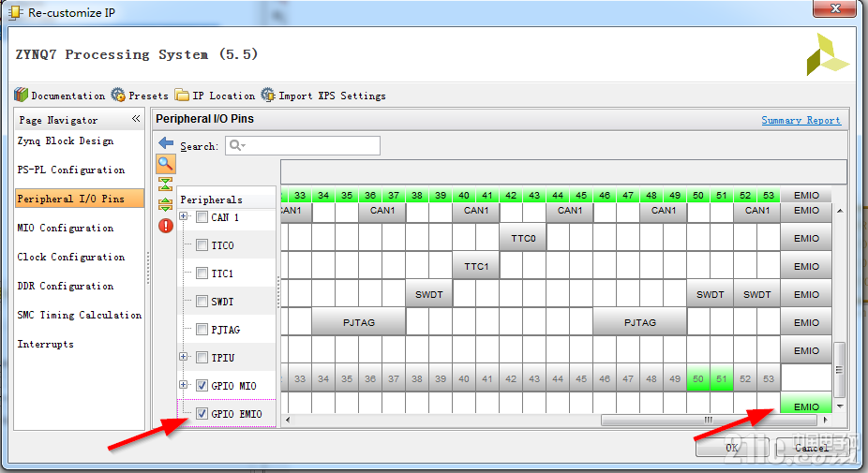Click the PJTAG block at pins 46-49
This screenshot has width=868, height=473.
(x=640, y=322)
